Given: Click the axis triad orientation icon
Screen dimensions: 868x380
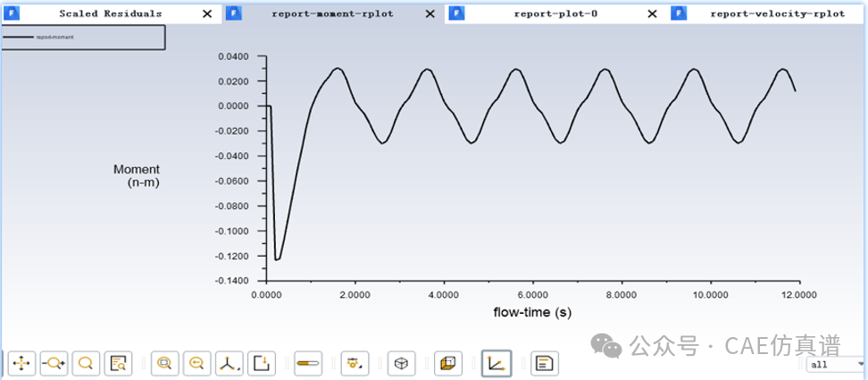Looking at the screenshot, I should (x=230, y=363).
